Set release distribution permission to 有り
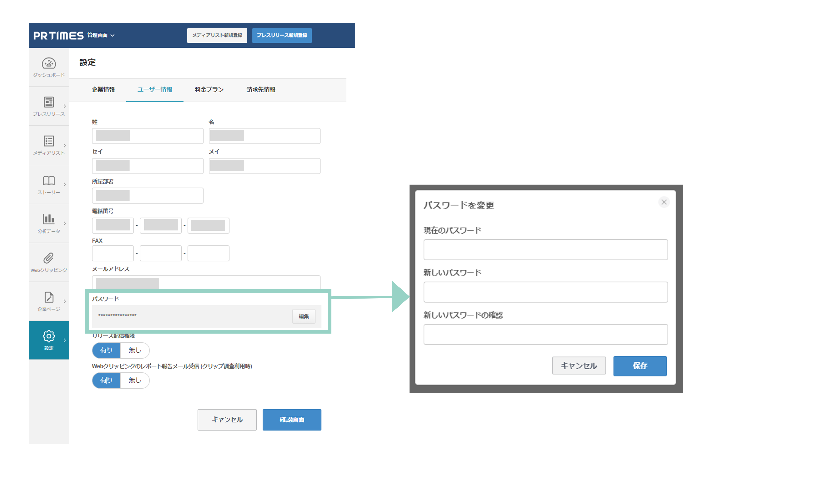The image size is (816, 504). click(x=106, y=350)
